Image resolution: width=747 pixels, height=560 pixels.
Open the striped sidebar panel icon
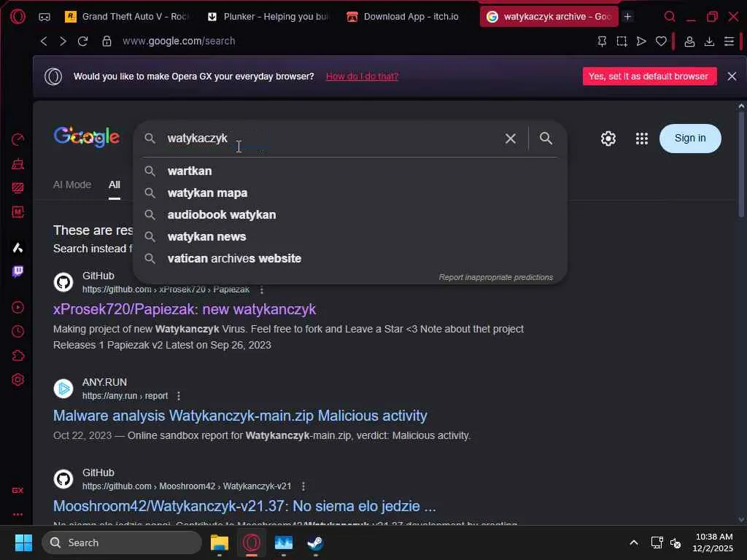[18, 188]
